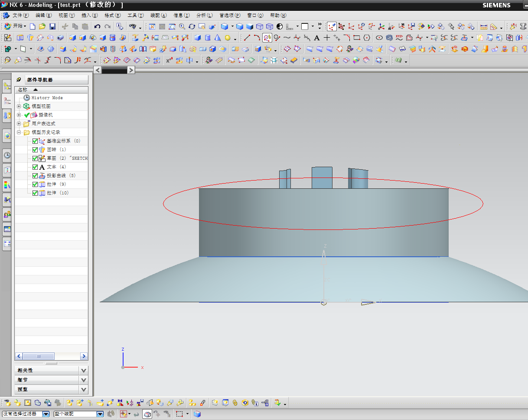528x420 pixels.
Task: Click the Open file folder icon
Action: [x=42, y=26]
